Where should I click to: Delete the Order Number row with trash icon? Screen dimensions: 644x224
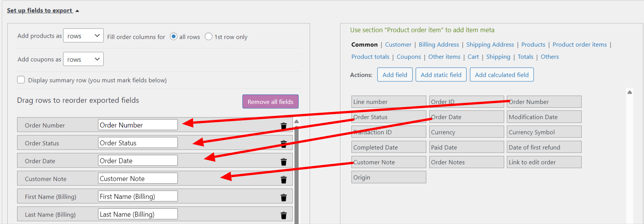283,126
